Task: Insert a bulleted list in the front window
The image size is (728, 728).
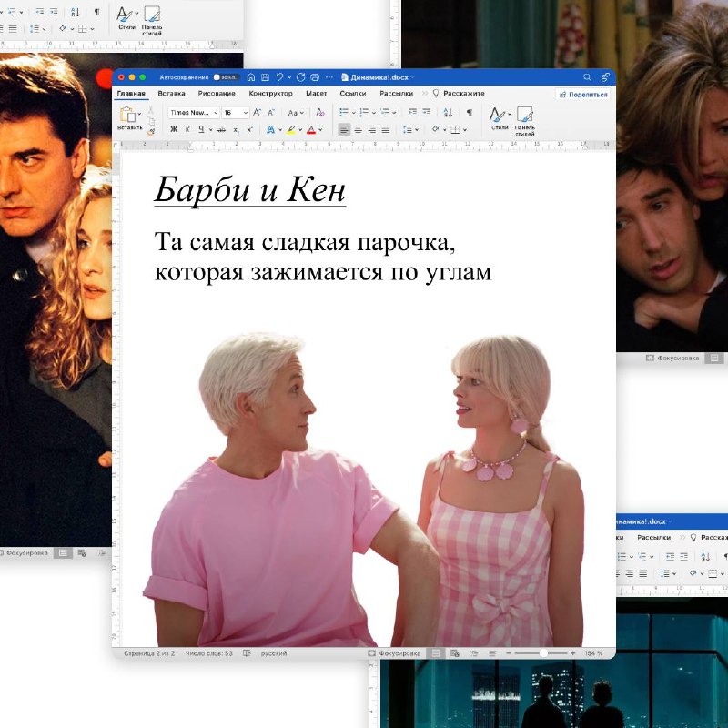Action: [344, 112]
